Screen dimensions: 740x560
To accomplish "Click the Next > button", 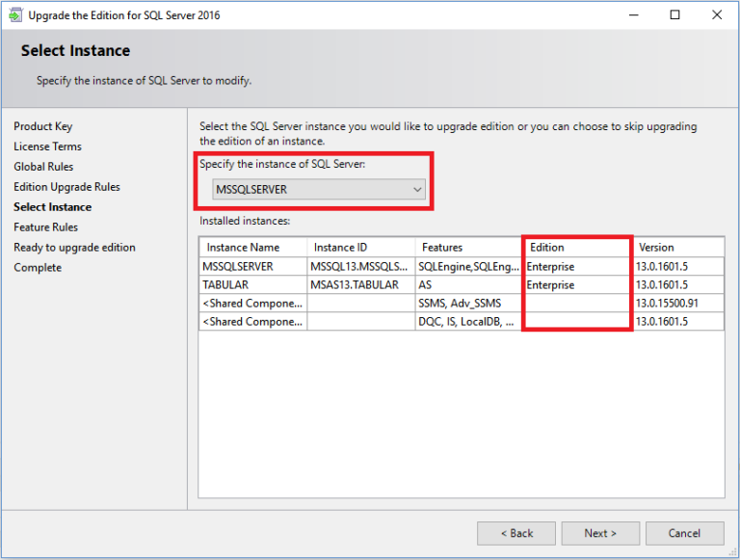I will coord(600,534).
